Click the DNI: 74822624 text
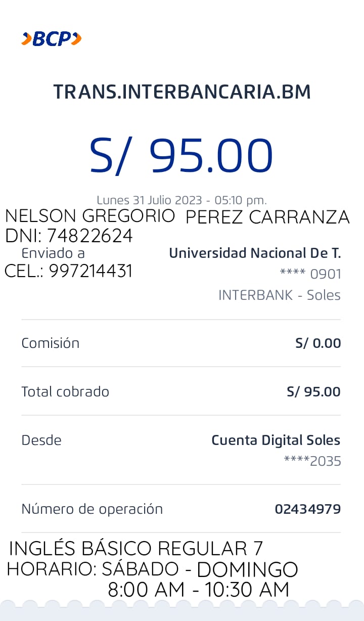Screen dimensions: 364x621 pyautogui.click(x=69, y=236)
